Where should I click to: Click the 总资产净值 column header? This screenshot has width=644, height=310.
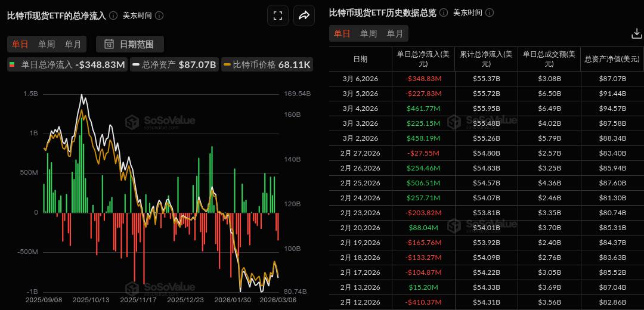[x=612, y=59]
